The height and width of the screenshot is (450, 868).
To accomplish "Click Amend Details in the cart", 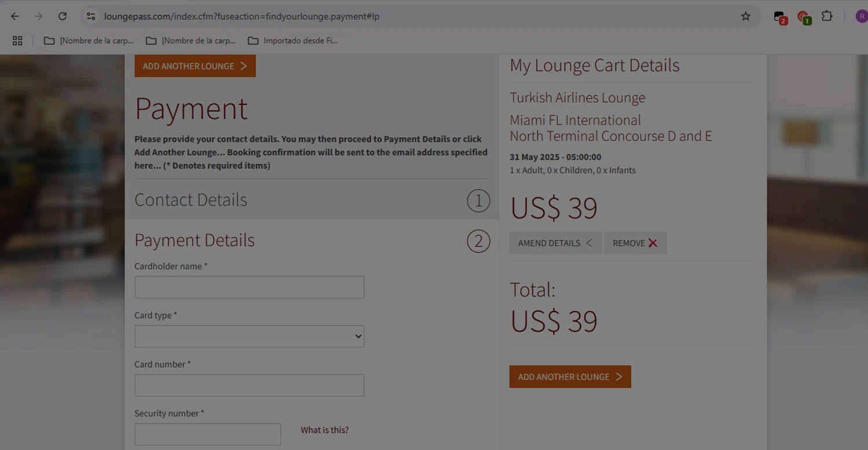I will pos(556,243).
